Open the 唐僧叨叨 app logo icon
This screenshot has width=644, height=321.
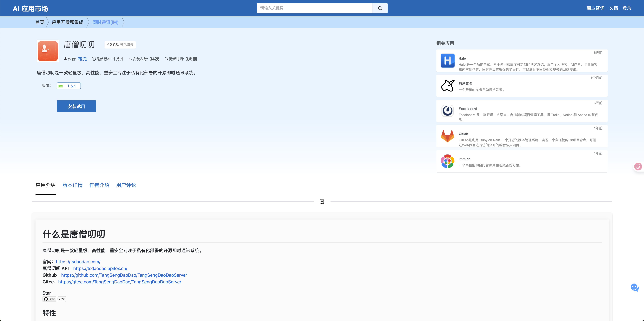pos(48,51)
